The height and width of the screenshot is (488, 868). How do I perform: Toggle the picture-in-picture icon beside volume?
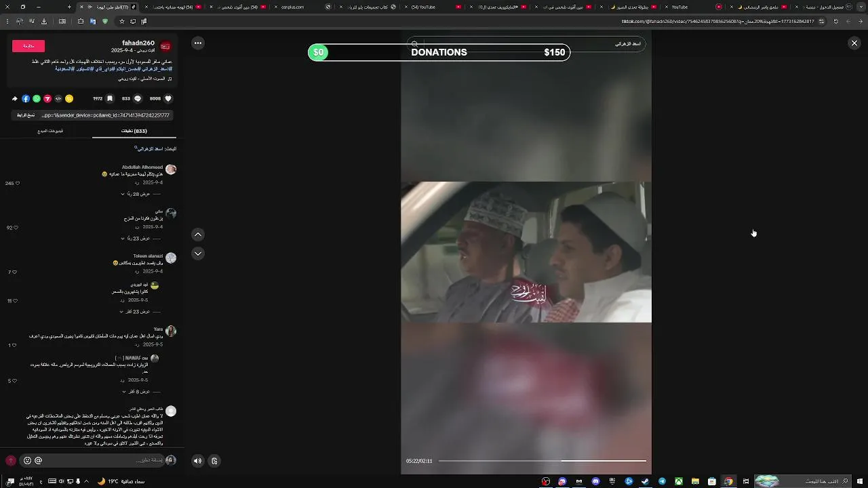214,461
